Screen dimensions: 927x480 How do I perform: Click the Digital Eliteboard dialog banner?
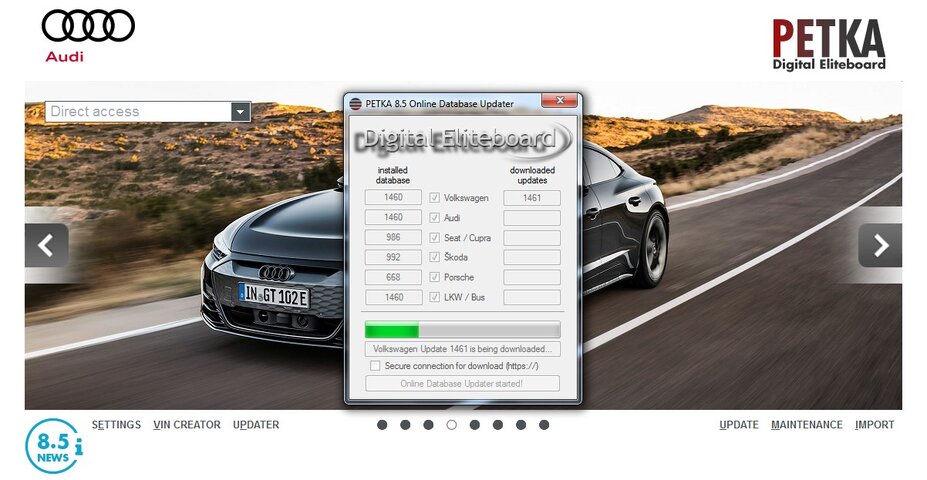pos(462,140)
